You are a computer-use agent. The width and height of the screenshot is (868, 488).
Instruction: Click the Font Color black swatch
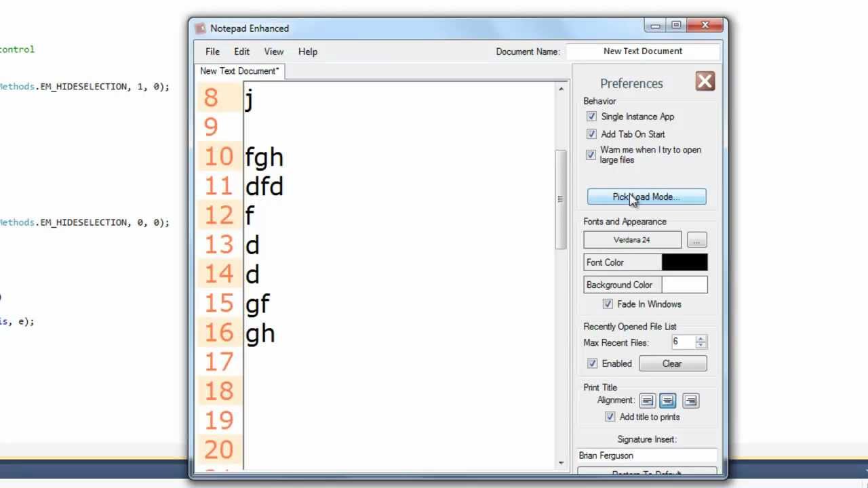[x=684, y=262]
